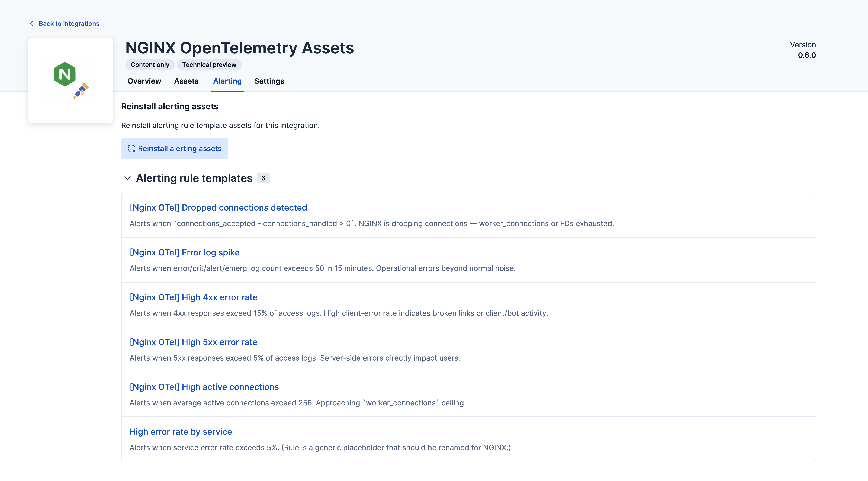Click description about log count exceeding 50
This screenshot has width=868, height=481.
click(x=322, y=268)
